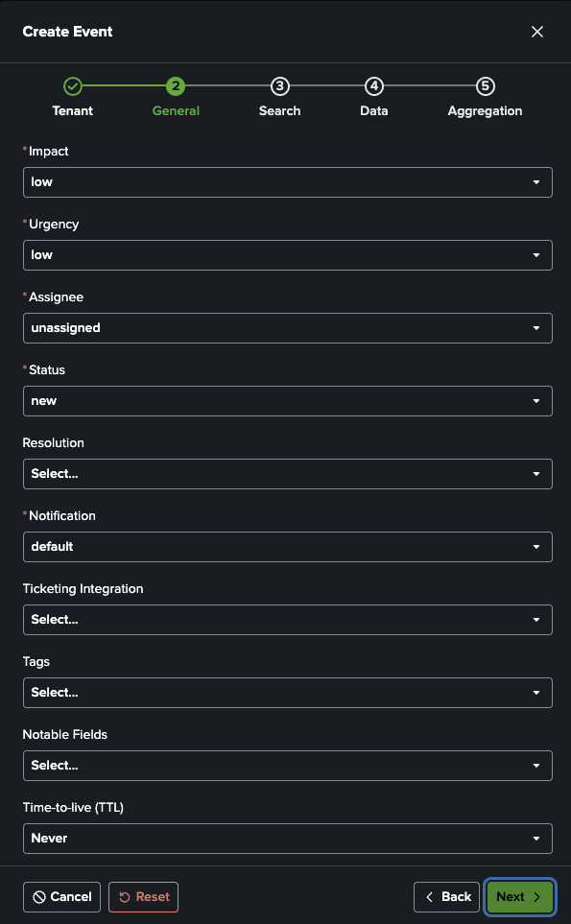Select the Aggregation step label

(x=485, y=110)
